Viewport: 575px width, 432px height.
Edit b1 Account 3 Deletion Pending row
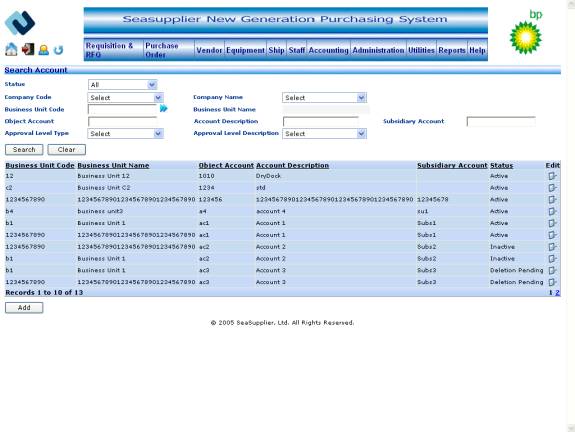[x=552, y=270]
